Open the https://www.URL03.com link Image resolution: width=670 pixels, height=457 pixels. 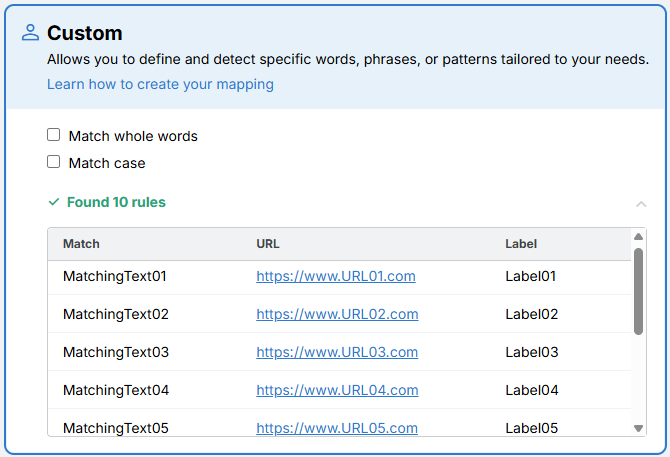tap(337, 352)
